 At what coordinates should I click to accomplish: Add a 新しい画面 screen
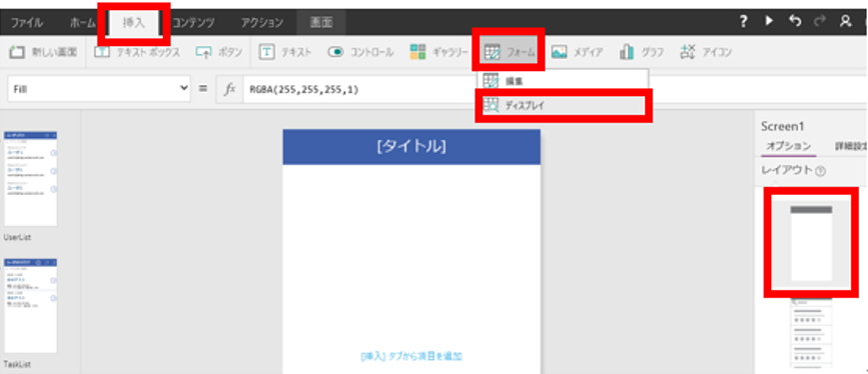[x=44, y=53]
